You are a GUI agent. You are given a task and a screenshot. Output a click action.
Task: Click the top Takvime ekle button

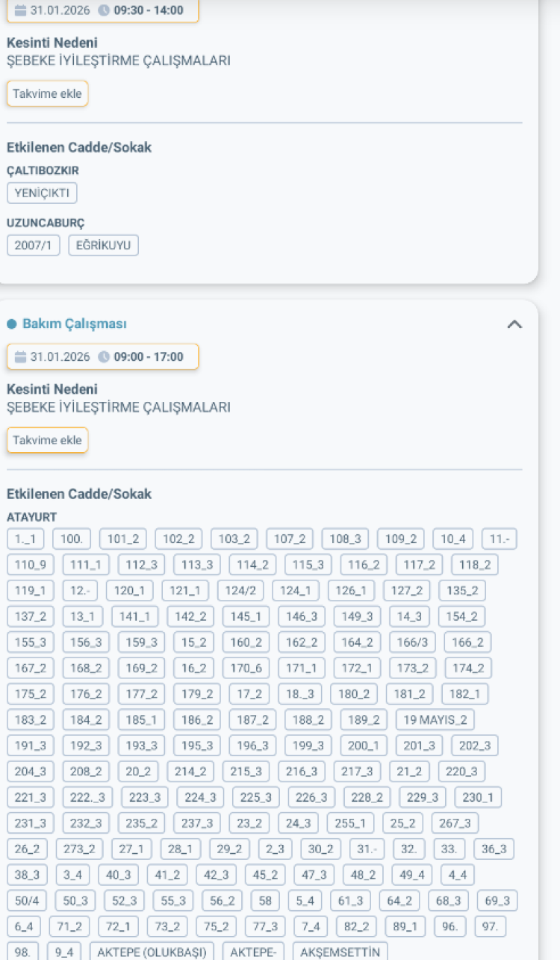click(x=47, y=93)
